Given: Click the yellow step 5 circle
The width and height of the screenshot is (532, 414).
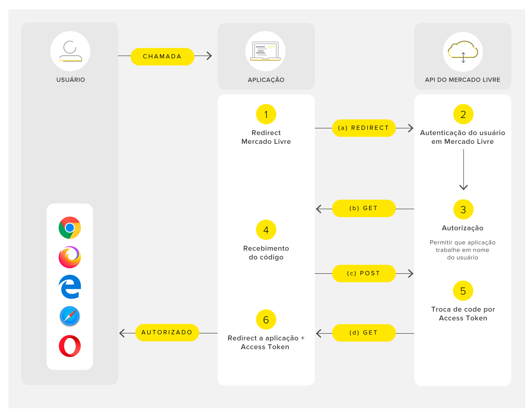Looking at the screenshot, I should click(x=463, y=291).
